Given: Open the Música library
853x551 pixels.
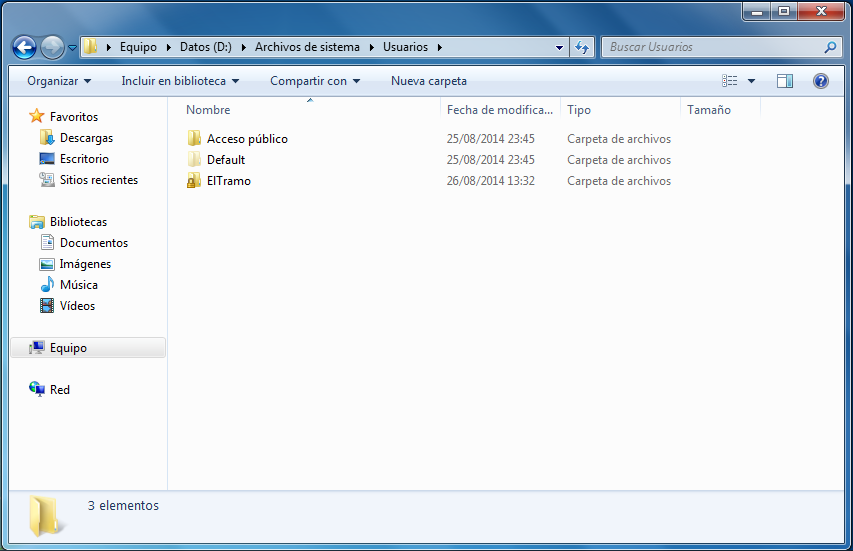Looking at the screenshot, I should tap(79, 285).
